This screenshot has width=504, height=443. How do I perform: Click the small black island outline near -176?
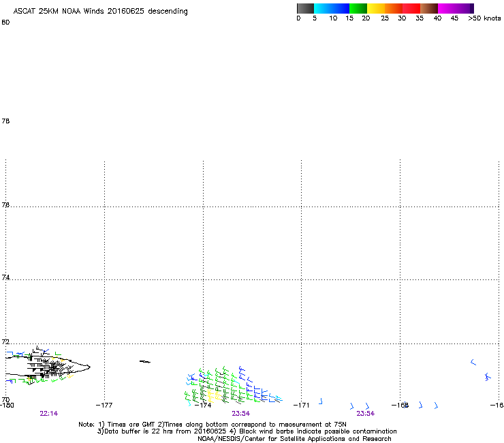click(x=144, y=362)
